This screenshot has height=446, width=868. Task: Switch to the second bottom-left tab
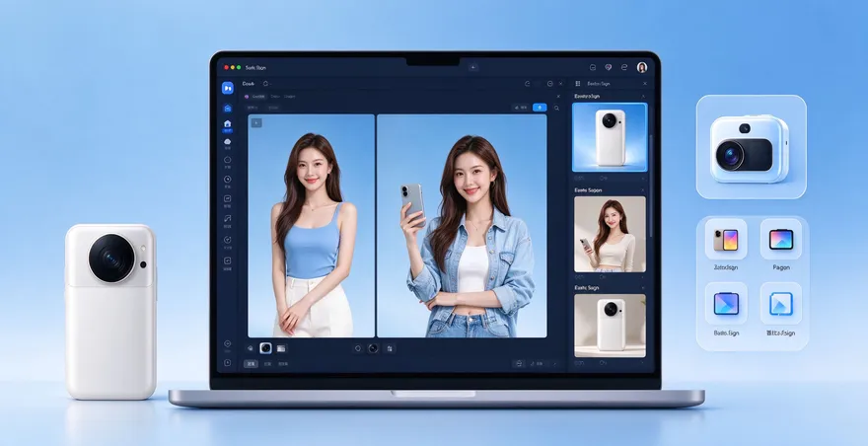267,364
